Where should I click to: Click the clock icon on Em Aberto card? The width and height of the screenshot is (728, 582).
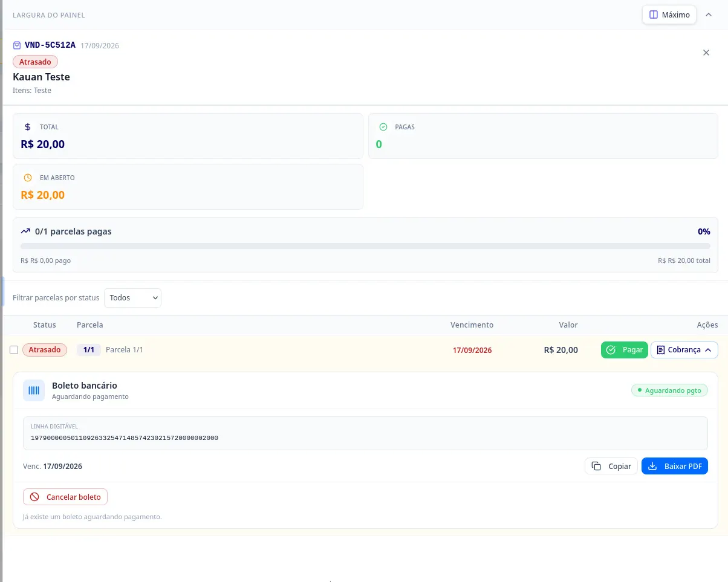[x=28, y=178]
